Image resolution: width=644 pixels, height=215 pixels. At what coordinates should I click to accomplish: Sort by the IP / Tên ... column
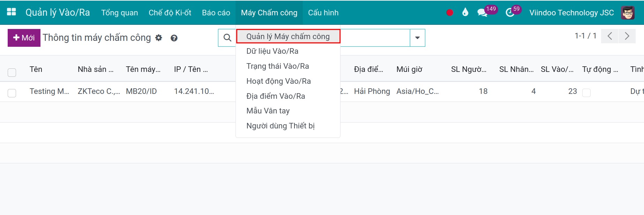point(191,69)
